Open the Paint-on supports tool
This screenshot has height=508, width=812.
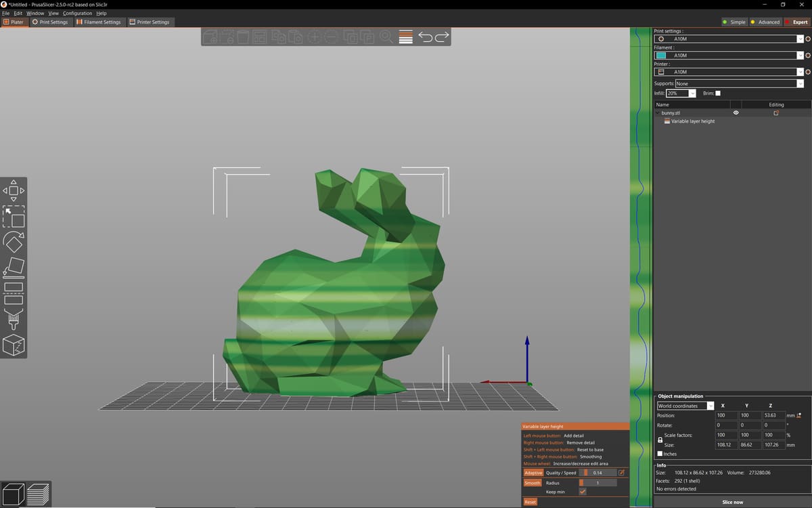pos(14,319)
